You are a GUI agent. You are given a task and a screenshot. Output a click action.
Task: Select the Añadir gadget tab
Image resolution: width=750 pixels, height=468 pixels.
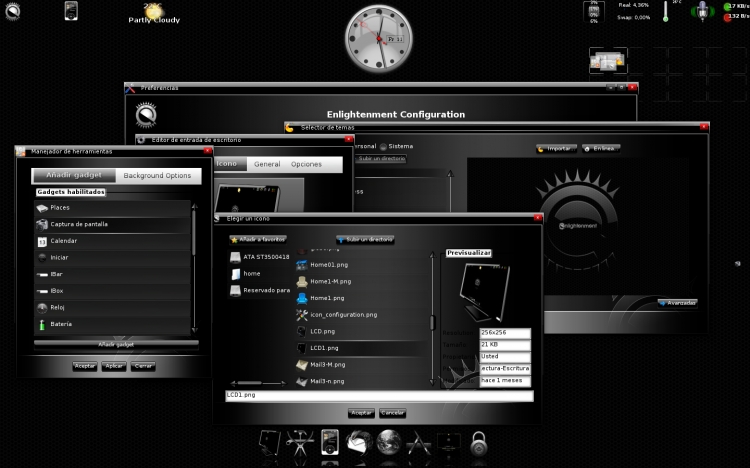pyautogui.click(x=74, y=176)
